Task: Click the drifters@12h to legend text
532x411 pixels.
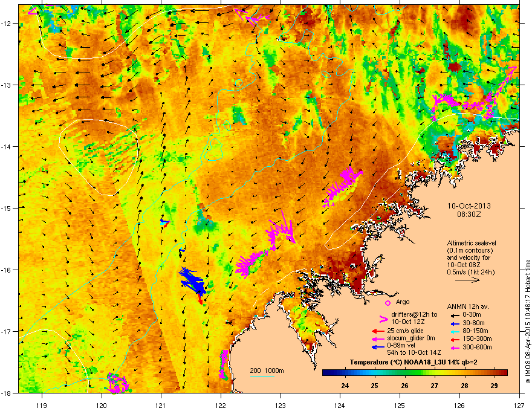Action: [x=414, y=315]
